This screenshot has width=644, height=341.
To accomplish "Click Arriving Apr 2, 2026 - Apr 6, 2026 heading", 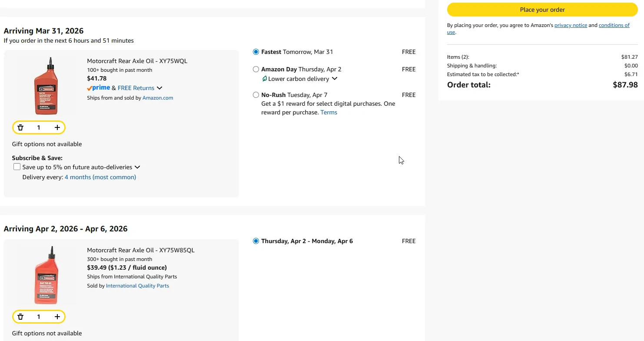I will point(66,229).
